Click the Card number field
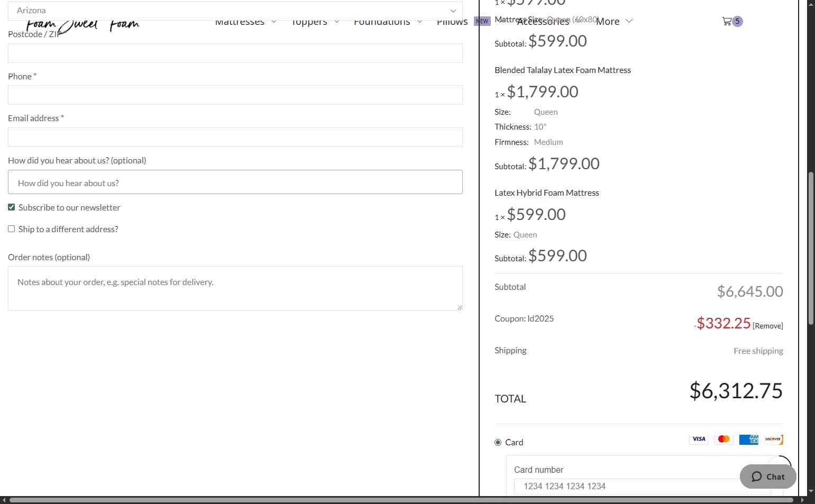Image resolution: width=815 pixels, height=504 pixels. tap(642, 486)
